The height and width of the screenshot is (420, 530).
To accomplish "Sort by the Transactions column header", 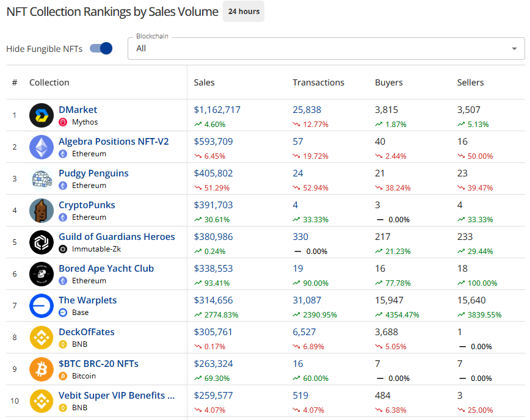I will coord(318,82).
